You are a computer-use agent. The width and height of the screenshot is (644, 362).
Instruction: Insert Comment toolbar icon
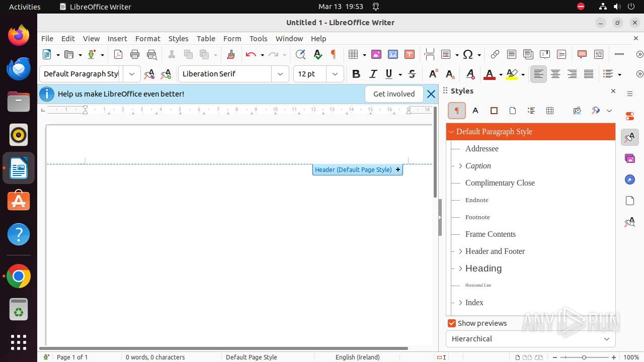[582, 54]
